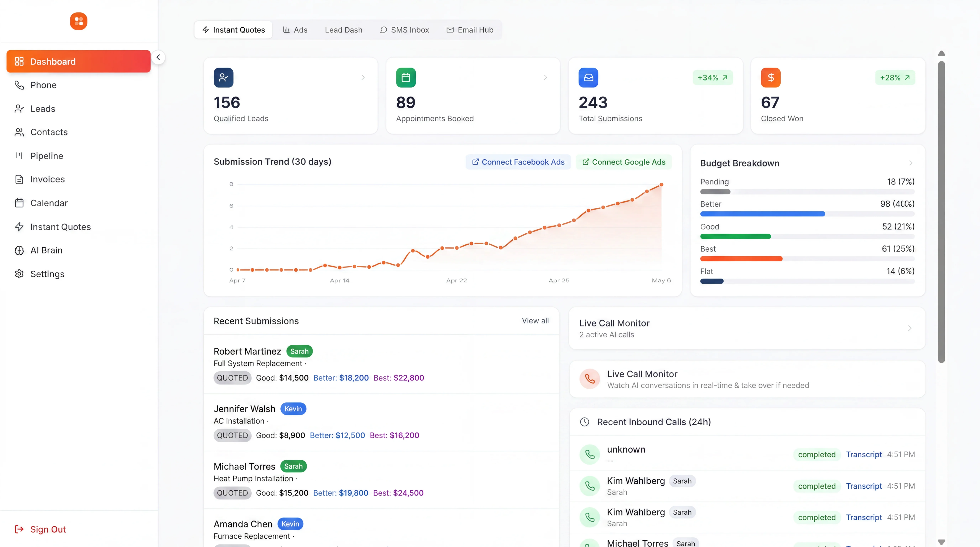Open the Michael Torres submission entry
This screenshot has width=980, height=547.
(x=381, y=480)
